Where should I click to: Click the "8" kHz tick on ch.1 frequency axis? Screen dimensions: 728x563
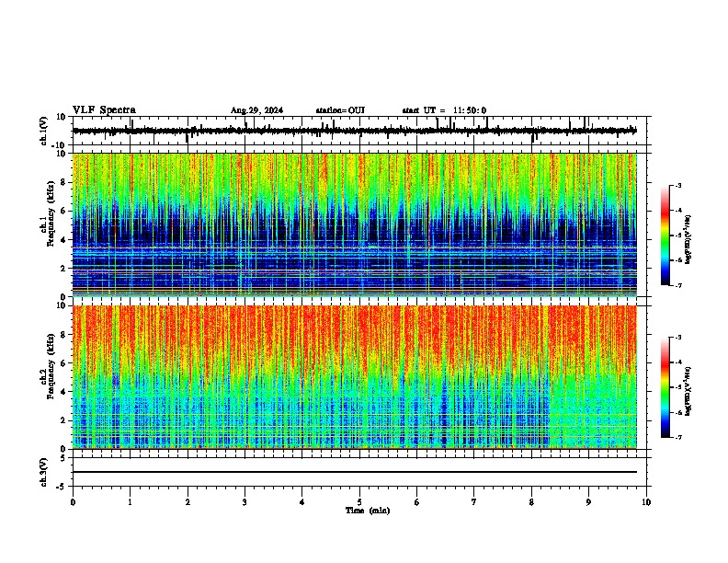pos(63,182)
